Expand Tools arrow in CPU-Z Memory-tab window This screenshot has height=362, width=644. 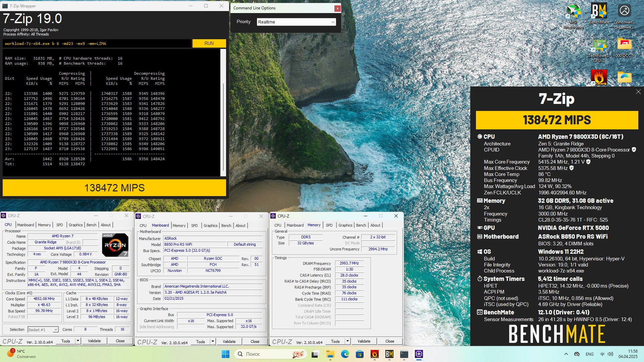point(347,341)
